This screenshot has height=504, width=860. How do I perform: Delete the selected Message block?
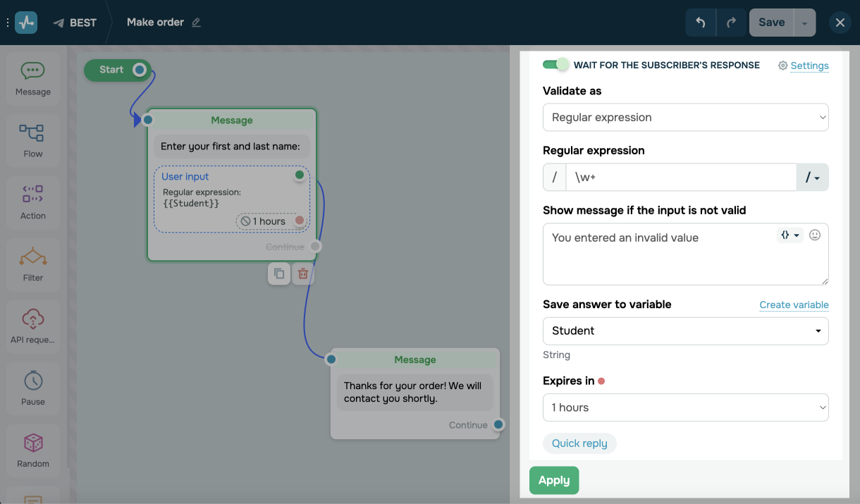[303, 273]
